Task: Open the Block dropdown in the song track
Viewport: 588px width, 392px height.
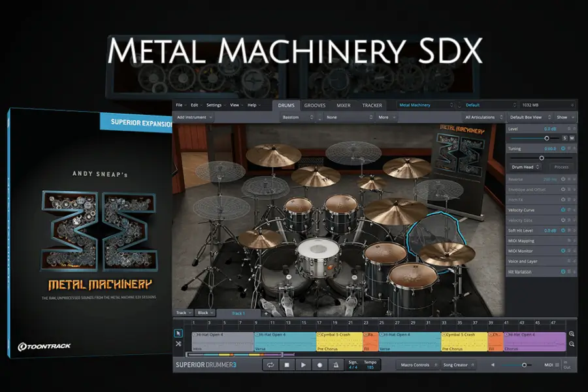Action: pos(206,313)
